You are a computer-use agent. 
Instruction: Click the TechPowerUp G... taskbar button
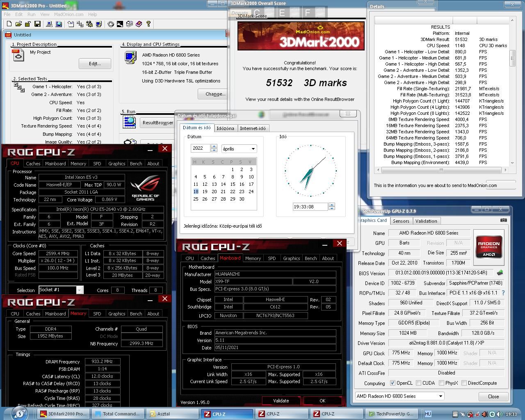tap(392, 414)
